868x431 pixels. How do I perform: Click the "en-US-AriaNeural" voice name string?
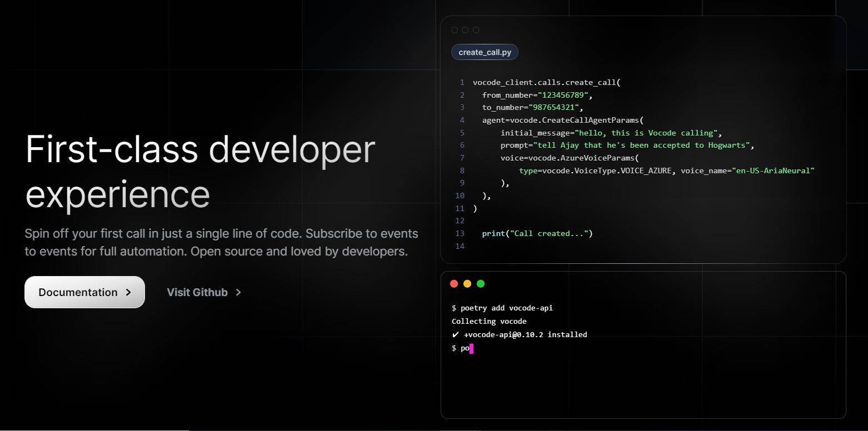(773, 171)
